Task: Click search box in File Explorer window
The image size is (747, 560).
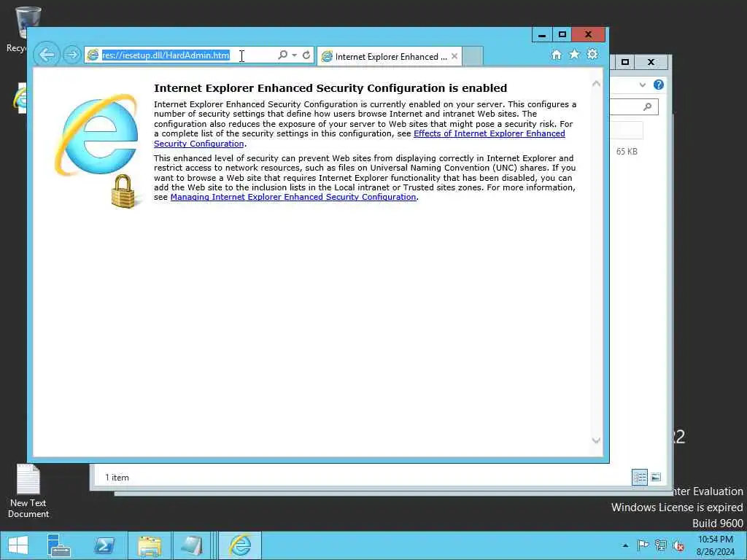Action: tap(634, 106)
